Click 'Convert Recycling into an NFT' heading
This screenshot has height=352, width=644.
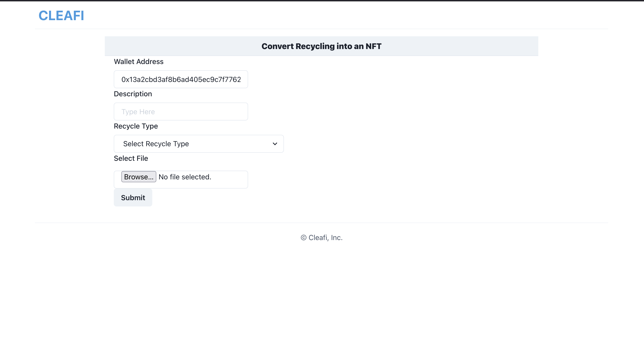point(321,46)
